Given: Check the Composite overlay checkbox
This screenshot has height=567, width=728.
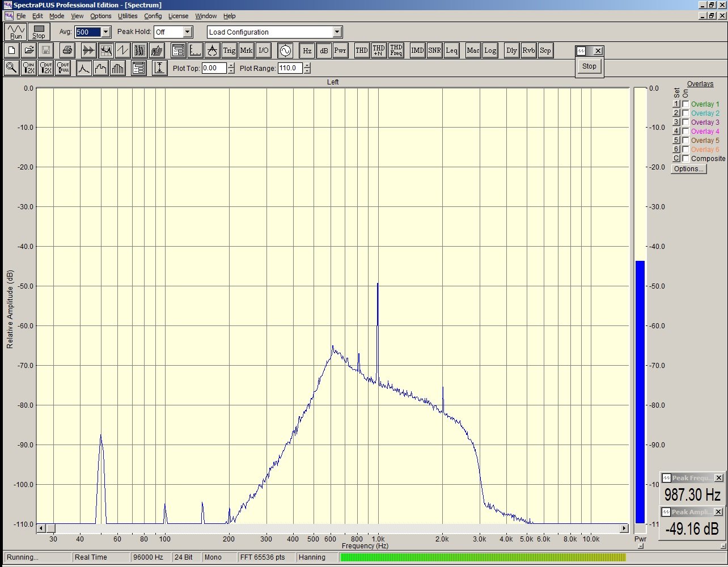Looking at the screenshot, I should coord(686,159).
